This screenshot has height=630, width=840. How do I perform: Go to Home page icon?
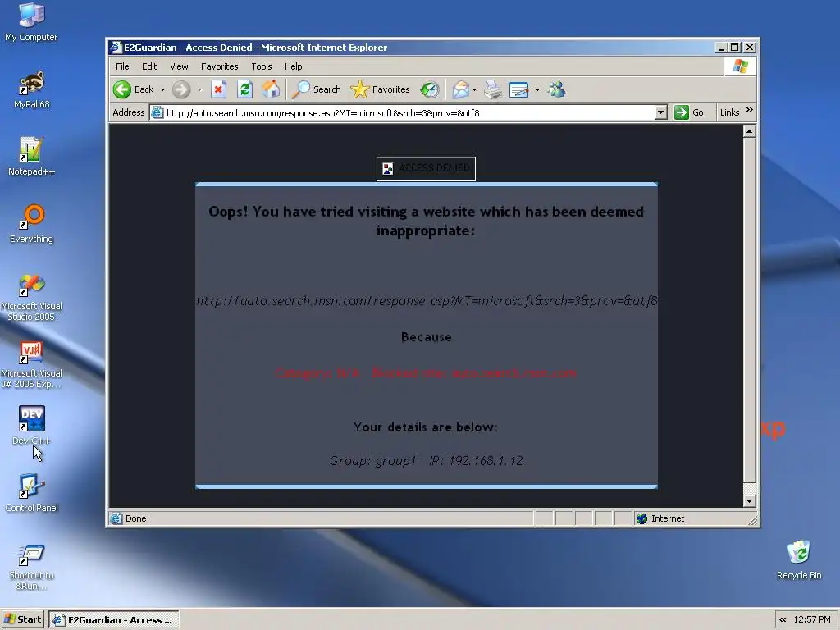coord(271,89)
